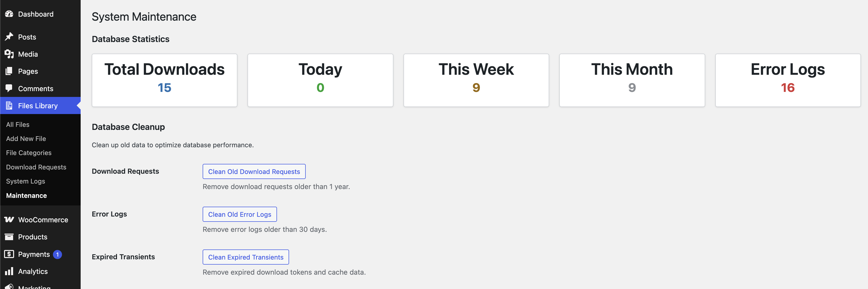
Task: Select the Maintenance submenu item
Action: (x=26, y=195)
